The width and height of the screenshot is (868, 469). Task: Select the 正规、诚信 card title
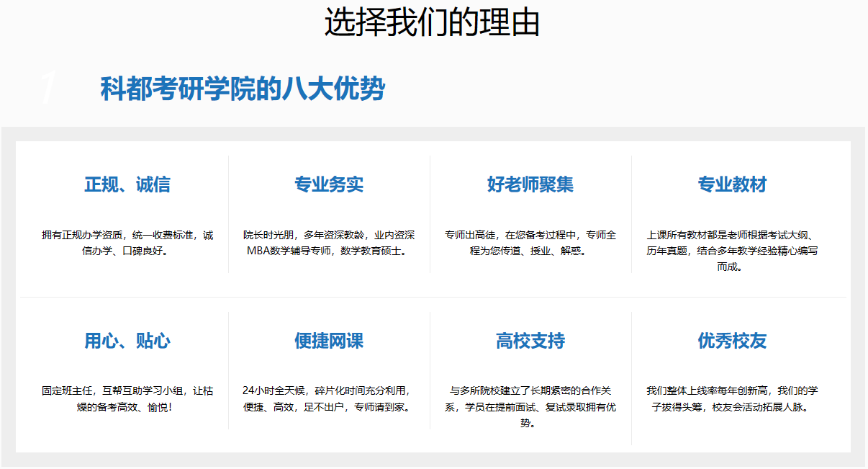click(x=127, y=184)
